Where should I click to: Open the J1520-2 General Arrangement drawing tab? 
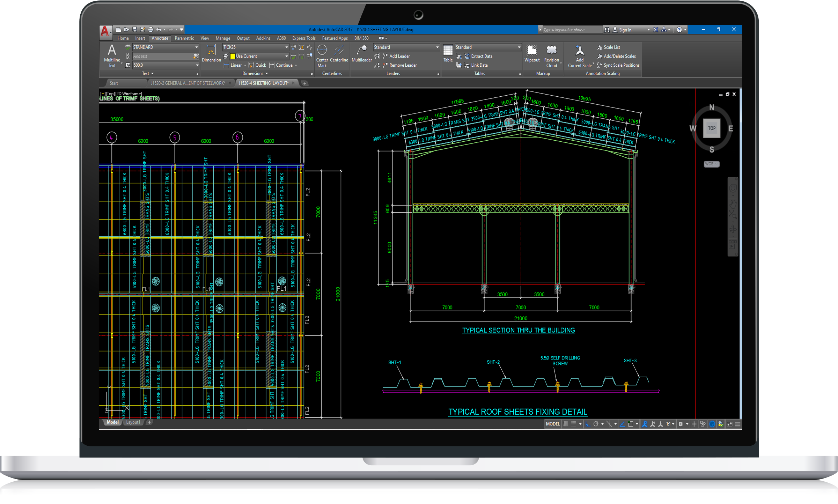click(188, 83)
